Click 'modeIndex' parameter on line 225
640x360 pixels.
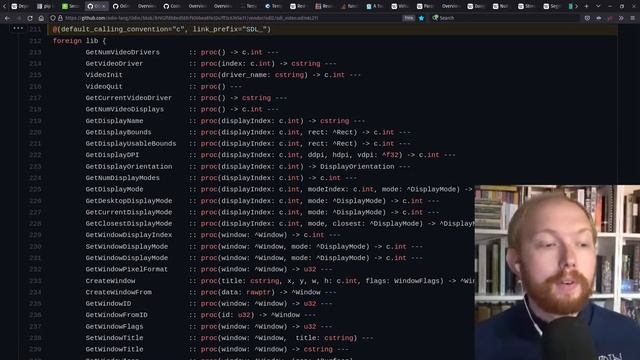pyautogui.click(x=326, y=189)
